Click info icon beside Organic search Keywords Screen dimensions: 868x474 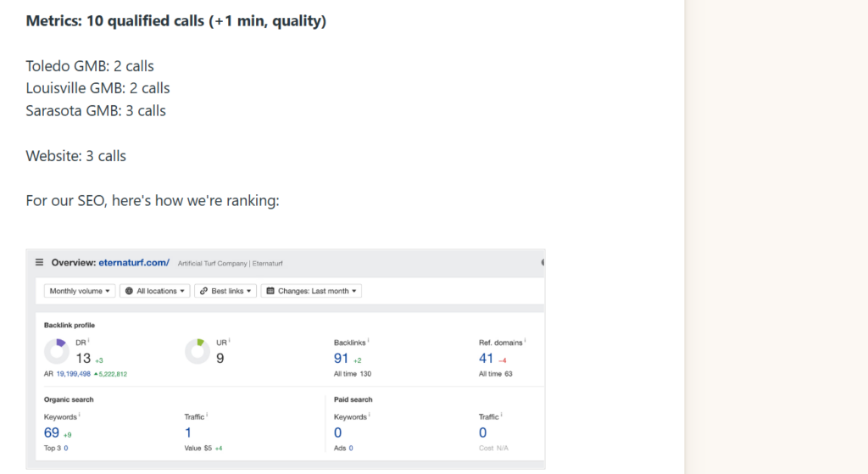click(80, 415)
